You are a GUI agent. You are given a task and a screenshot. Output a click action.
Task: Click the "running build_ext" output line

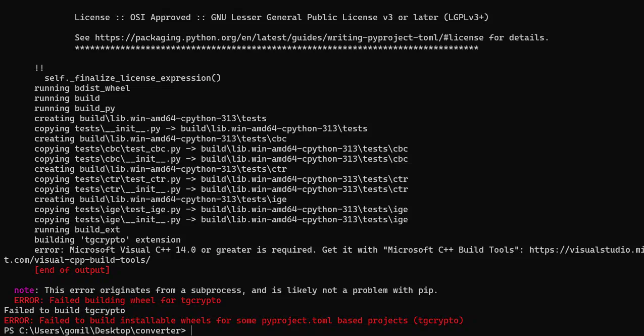click(x=77, y=229)
